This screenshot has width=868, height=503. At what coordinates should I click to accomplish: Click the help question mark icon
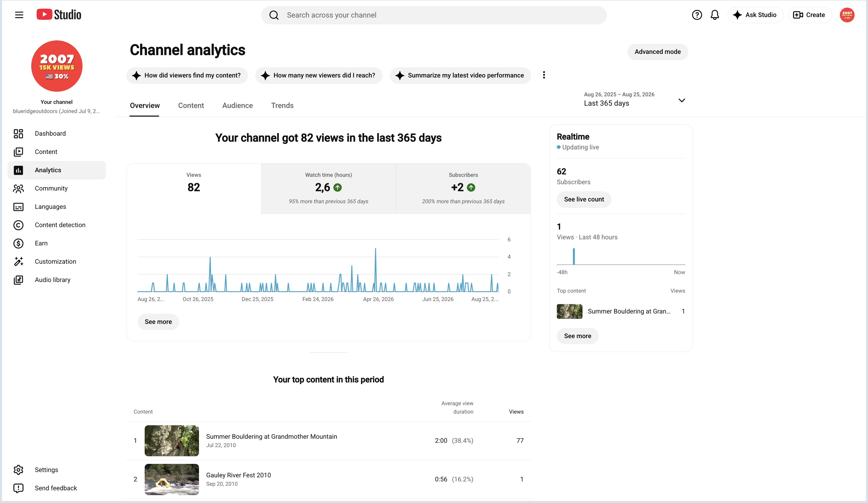click(696, 15)
